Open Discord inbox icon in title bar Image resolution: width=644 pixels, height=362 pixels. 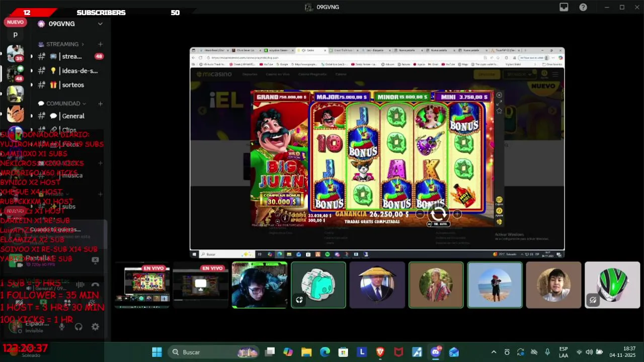point(564,7)
